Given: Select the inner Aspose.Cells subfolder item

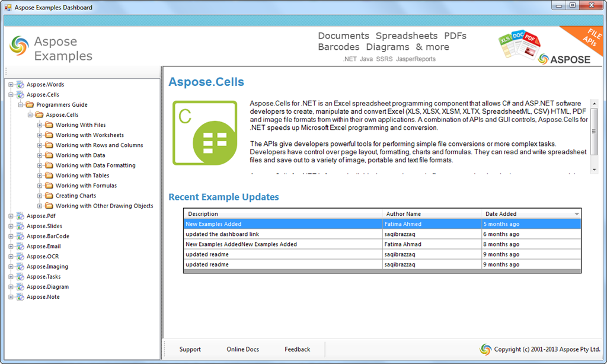Looking at the screenshot, I should click(x=62, y=114).
